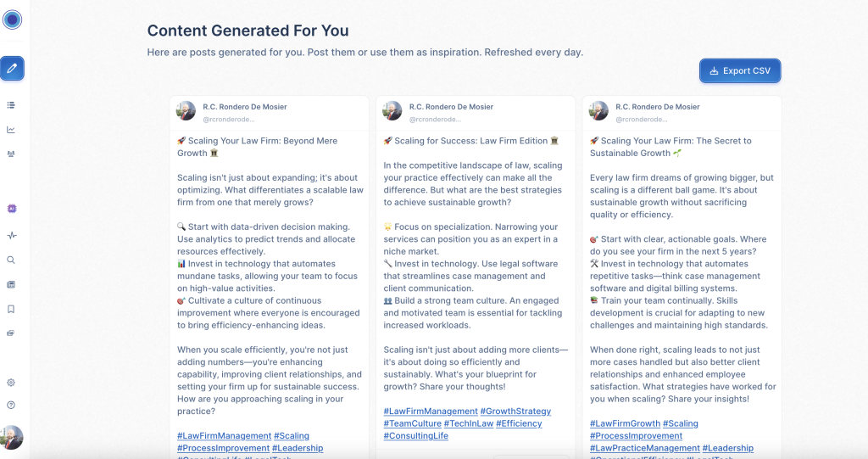Click the #TeamCulture hashtag link
Screen dimensions: 868x459
pyautogui.click(x=412, y=423)
